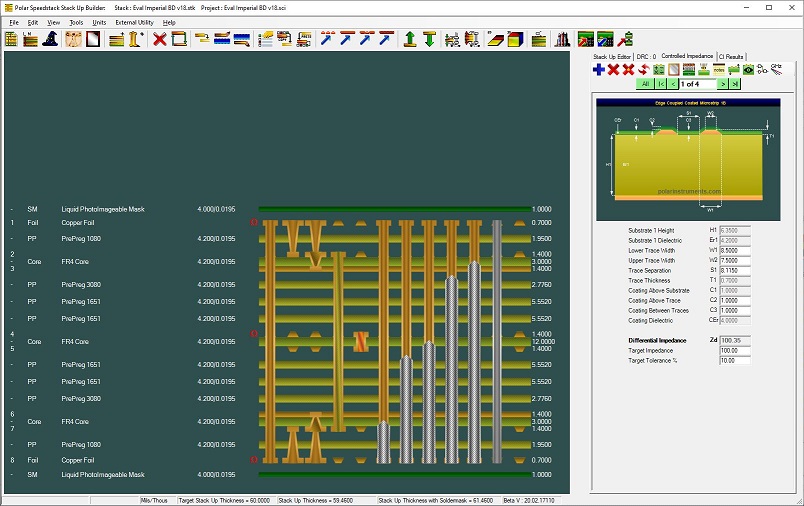
Task: Click the red impedance marker beside layer 1 Foil
Action: [x=253, y=222]
